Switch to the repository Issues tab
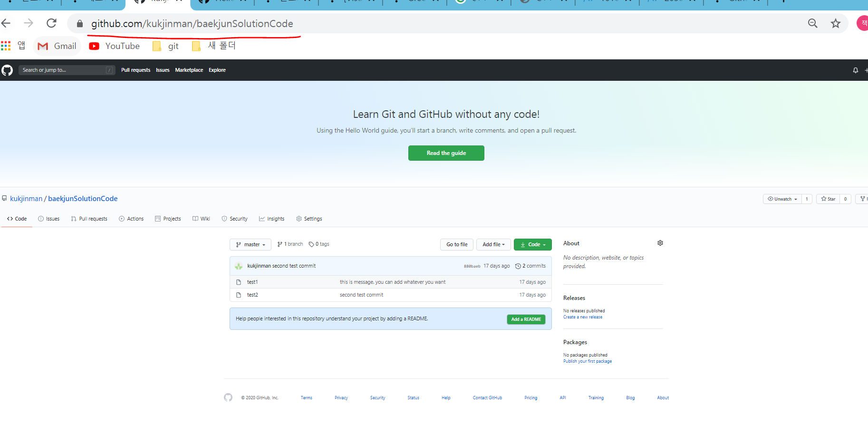Image resolution: width=868 pixels, height=443 pixels. coord(48,219)
